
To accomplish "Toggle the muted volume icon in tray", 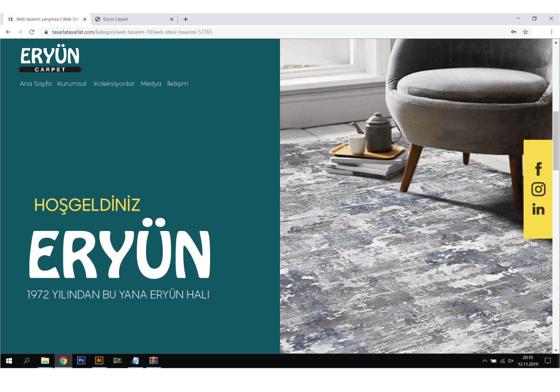I will [511, 361].
